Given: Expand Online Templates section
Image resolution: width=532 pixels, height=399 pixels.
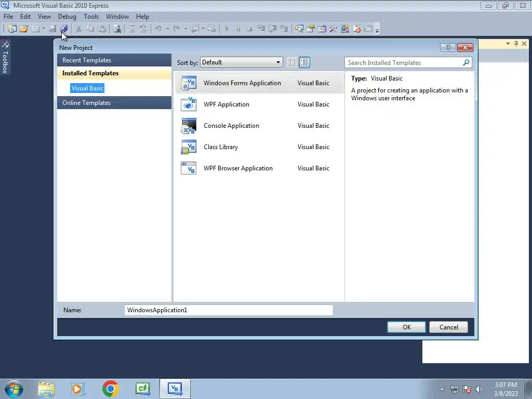Looking at the screenshot, I should click(114, 103).
